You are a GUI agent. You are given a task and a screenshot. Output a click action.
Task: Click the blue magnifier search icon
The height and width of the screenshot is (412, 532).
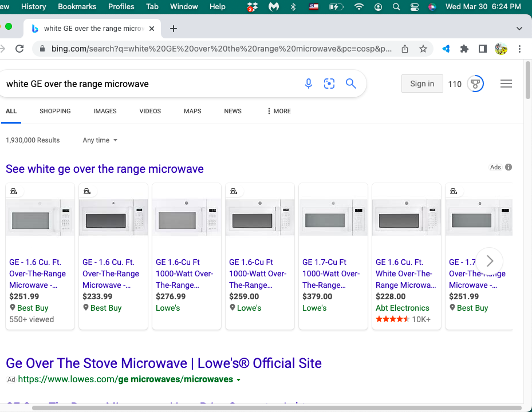tap(351, 84)
